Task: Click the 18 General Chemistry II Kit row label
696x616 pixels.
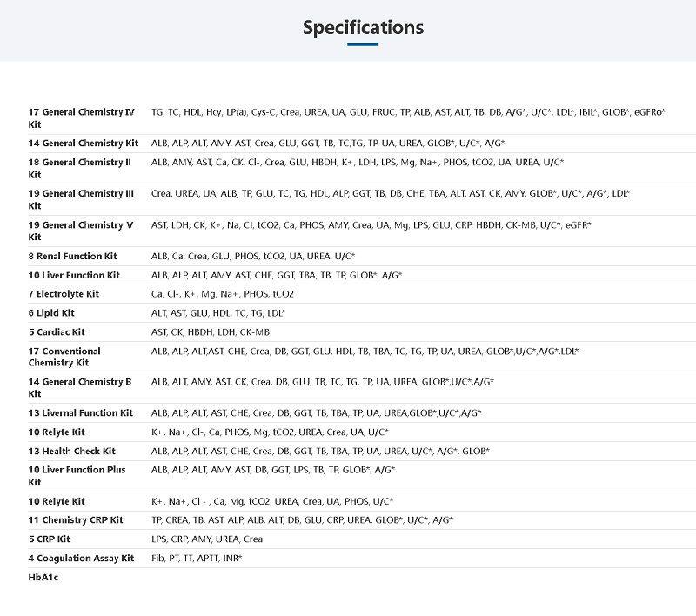Action: tap(79, 168)
